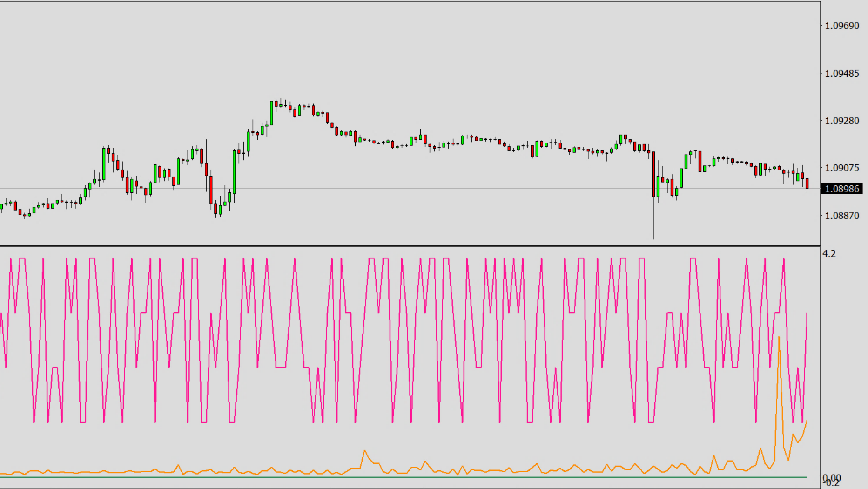Screen dimensions: 868x489
Task: Click the 1.09485 price axis label
Action: (842, 74)
